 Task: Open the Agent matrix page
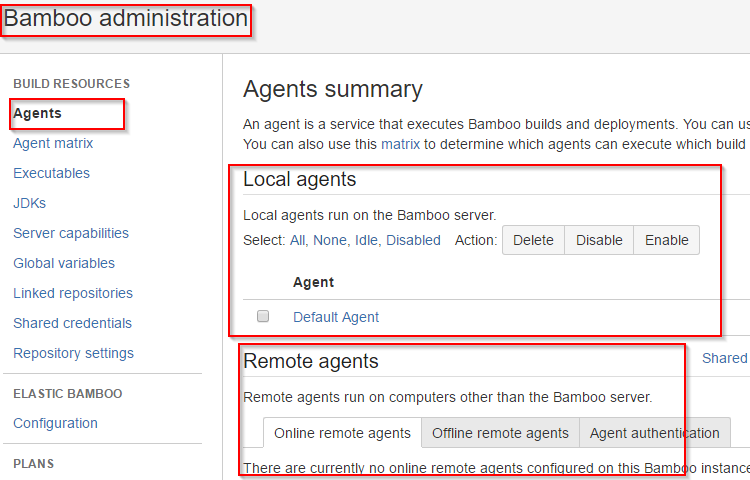coord(53,143)
